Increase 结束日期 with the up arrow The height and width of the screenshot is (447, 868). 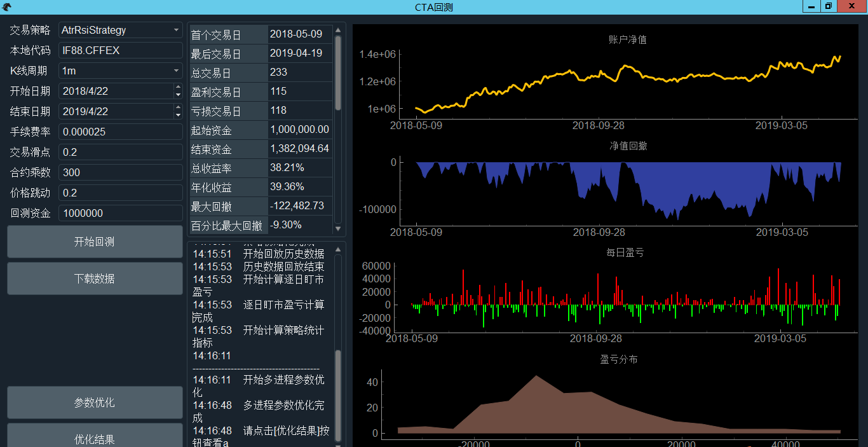(178, 107)
